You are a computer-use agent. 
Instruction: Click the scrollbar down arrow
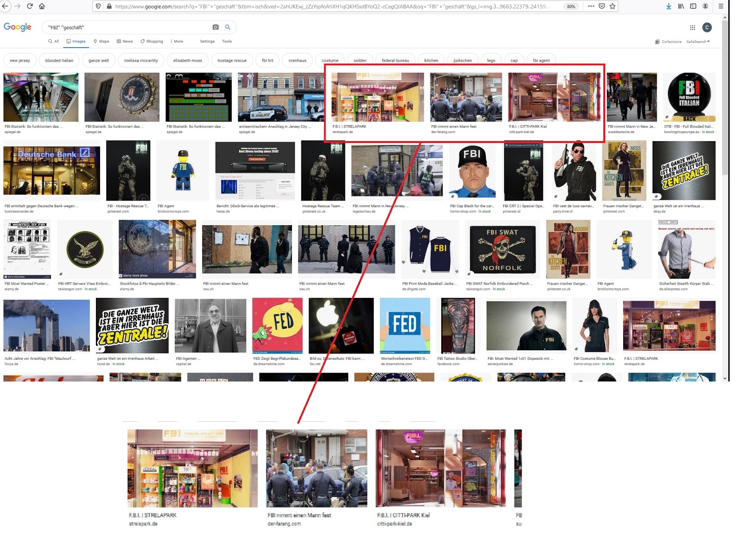725,378
